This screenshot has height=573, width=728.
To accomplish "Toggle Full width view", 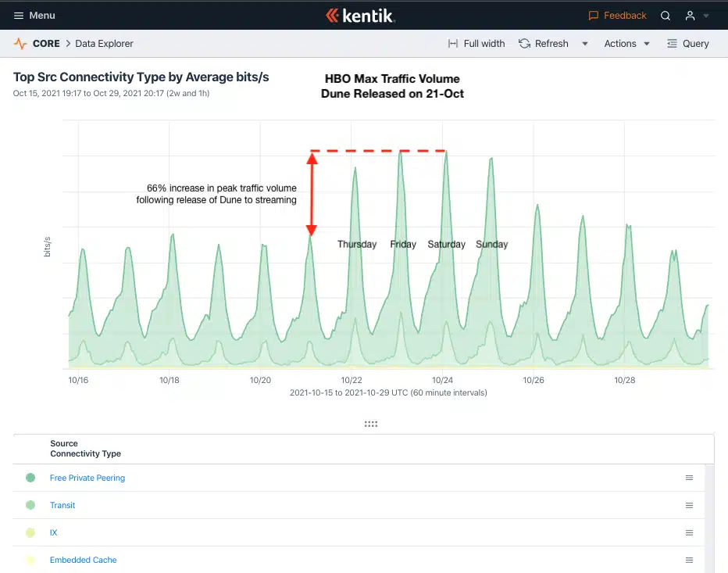I will pyautogui.click(x=476, y=44).
